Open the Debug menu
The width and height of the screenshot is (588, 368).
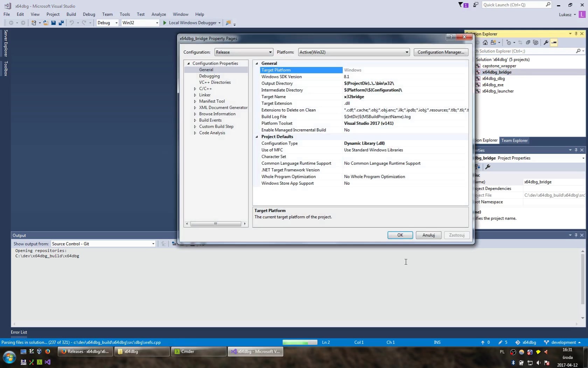point(89,14)
